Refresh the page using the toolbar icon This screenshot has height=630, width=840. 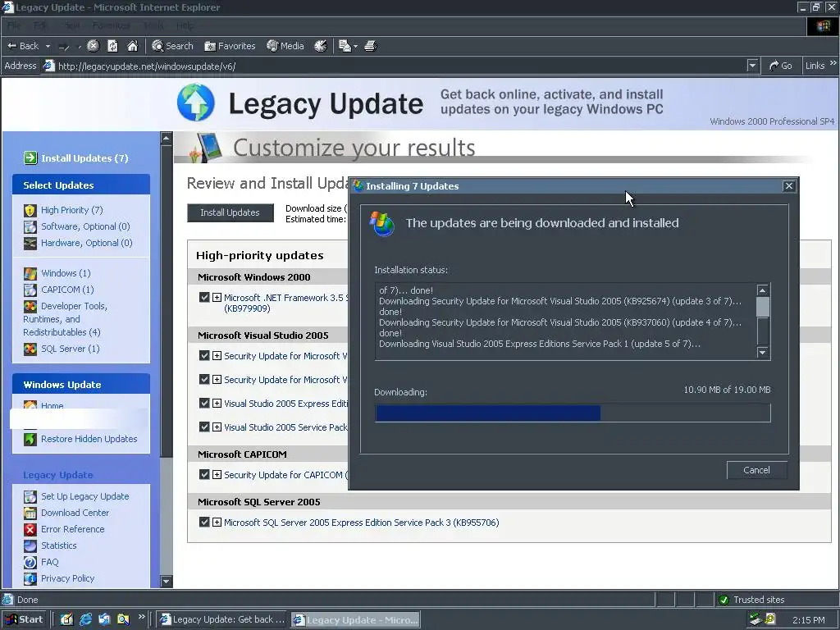tap(112, 46)
